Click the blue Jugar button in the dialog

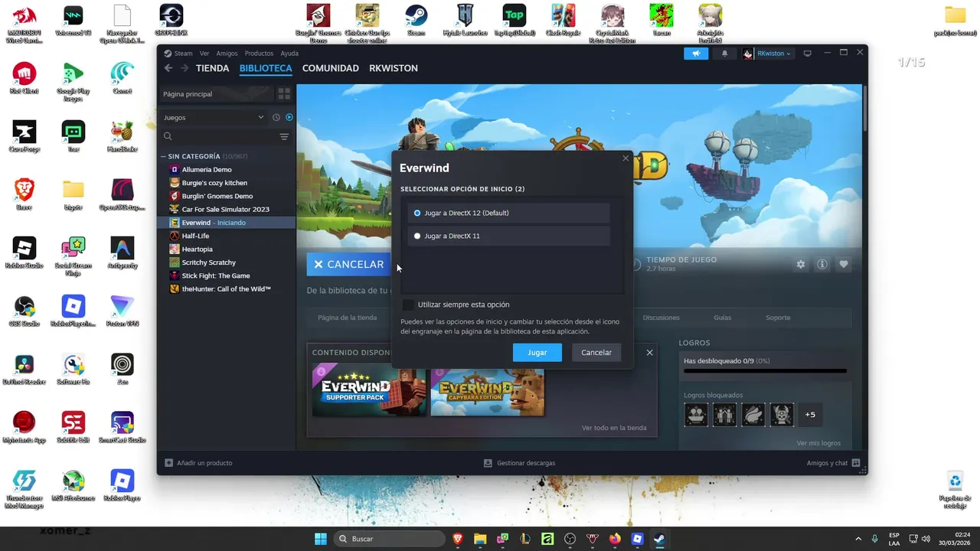tap(537, 353)
